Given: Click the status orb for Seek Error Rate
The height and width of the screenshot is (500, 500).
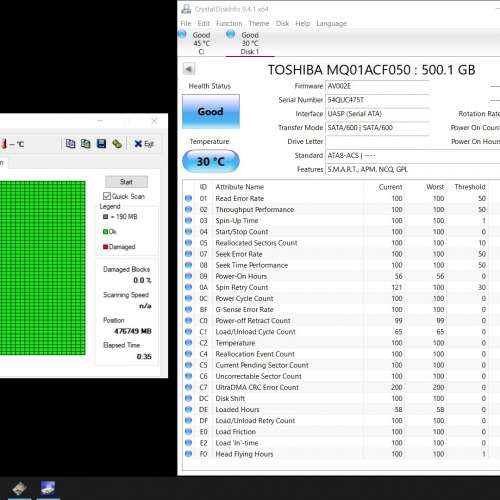Looking at the screenshot, I should point(188,254).
